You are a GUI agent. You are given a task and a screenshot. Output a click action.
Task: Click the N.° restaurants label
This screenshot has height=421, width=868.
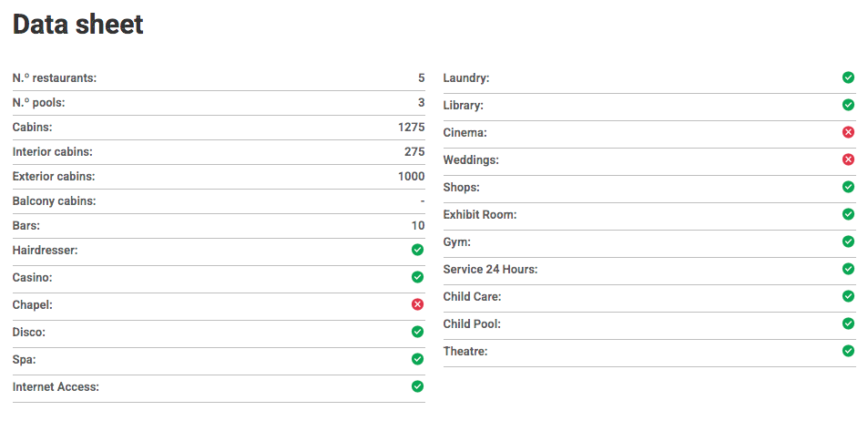[x=55, y=78]
